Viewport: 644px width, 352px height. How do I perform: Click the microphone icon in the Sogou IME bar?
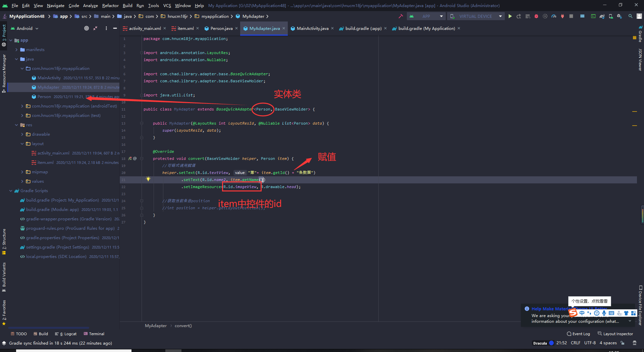click(604, 313)
